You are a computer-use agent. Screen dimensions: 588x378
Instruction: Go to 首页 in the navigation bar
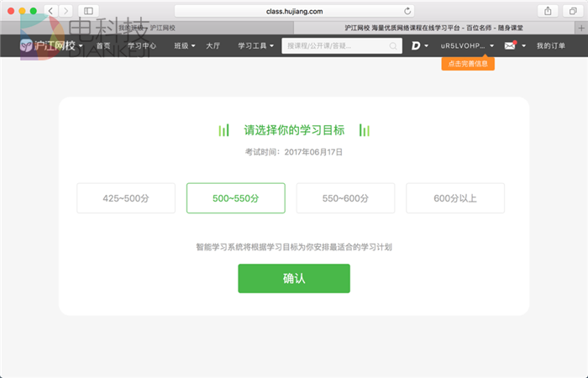pos(103,45)
